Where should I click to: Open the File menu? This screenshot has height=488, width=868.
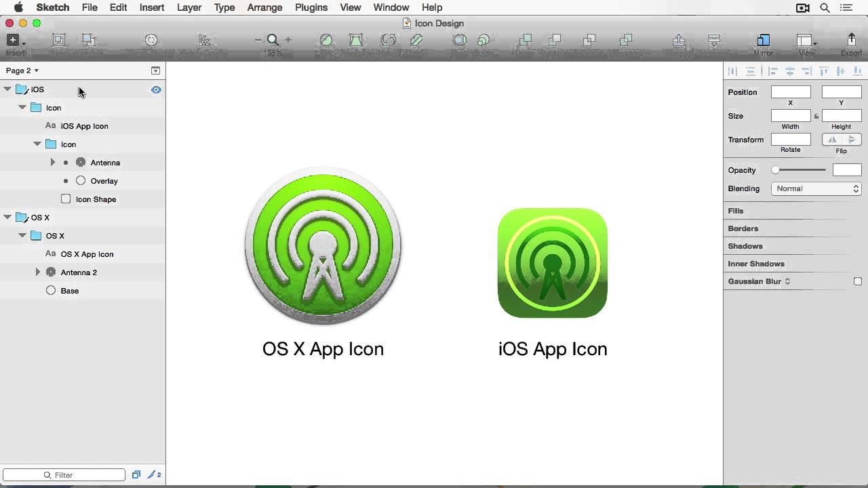tap(90, 7)
